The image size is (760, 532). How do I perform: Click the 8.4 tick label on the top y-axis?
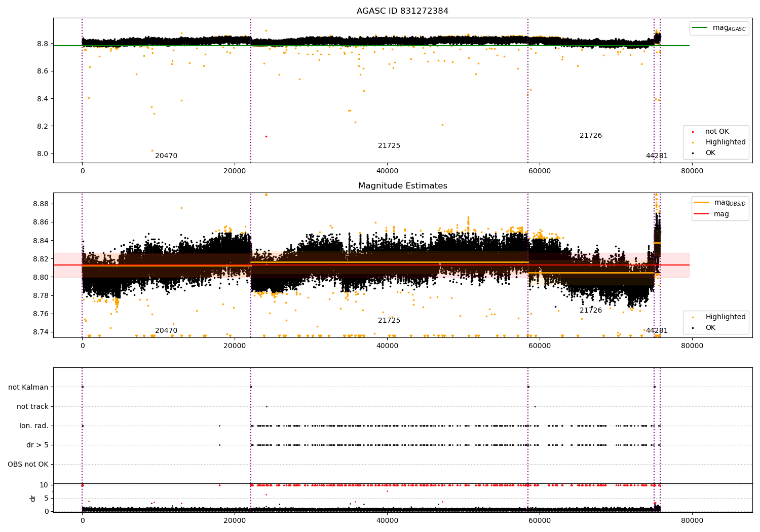(x=43, y=98)
